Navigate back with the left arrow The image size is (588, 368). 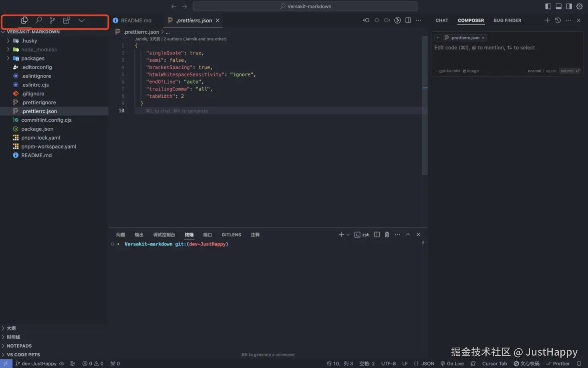pyautogui.click(x=174, y=6)
